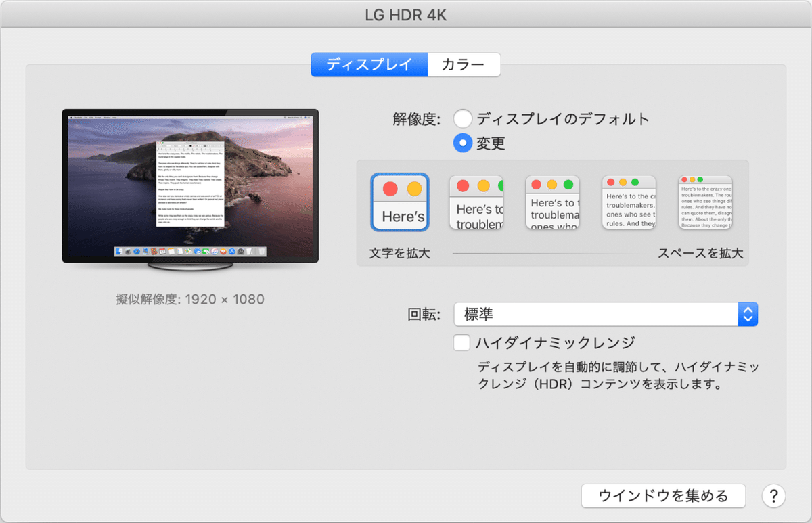Open help via the question mark button

point(773,496)
